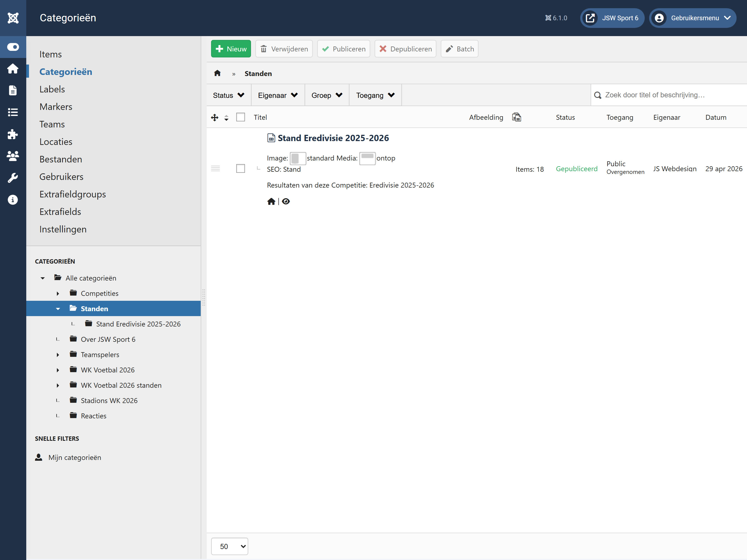Open the Content file sidebar icon

tap(13, 91)
